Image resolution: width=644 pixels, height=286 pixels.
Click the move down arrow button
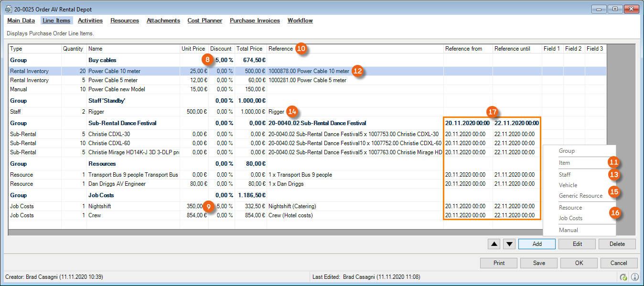(510, 244)
